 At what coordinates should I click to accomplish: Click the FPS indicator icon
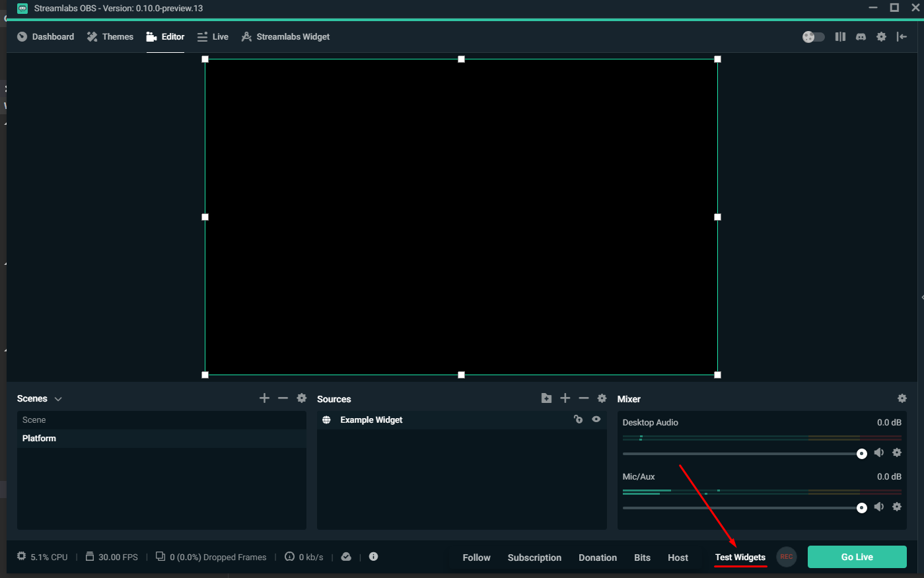point(90,556)
